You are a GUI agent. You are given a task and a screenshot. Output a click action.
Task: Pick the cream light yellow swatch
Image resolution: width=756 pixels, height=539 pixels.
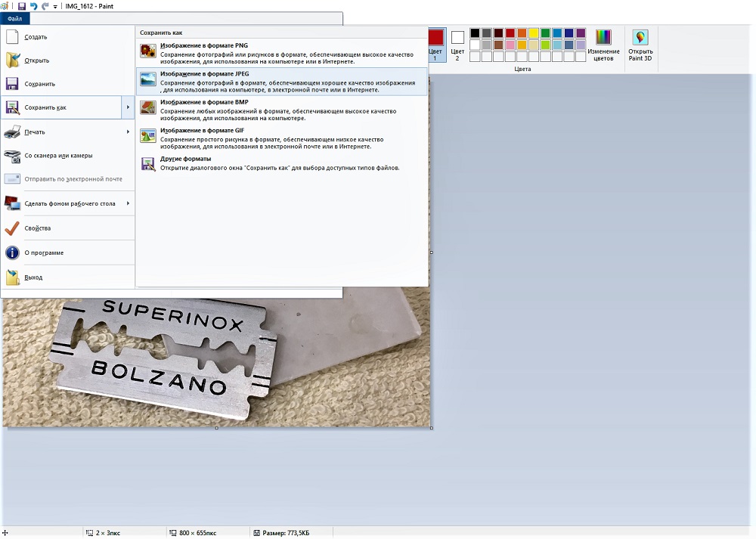pyautogui.click(x=534, y=45)
